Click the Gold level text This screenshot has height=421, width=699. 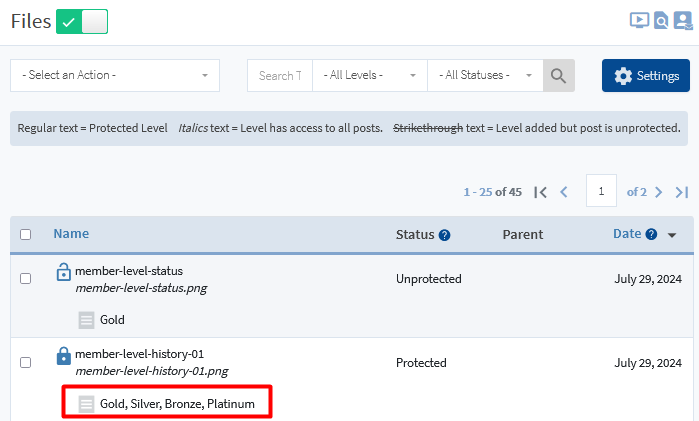pos(112,320)
